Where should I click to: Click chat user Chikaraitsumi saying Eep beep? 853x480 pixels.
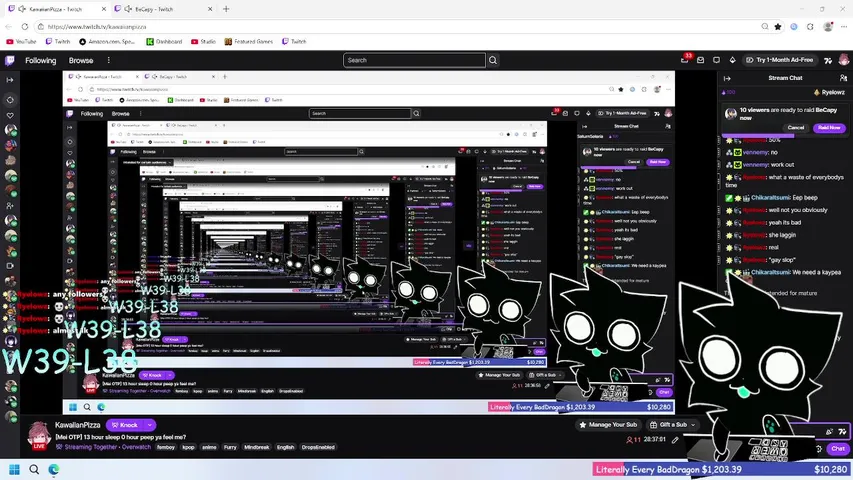point(771,198)
